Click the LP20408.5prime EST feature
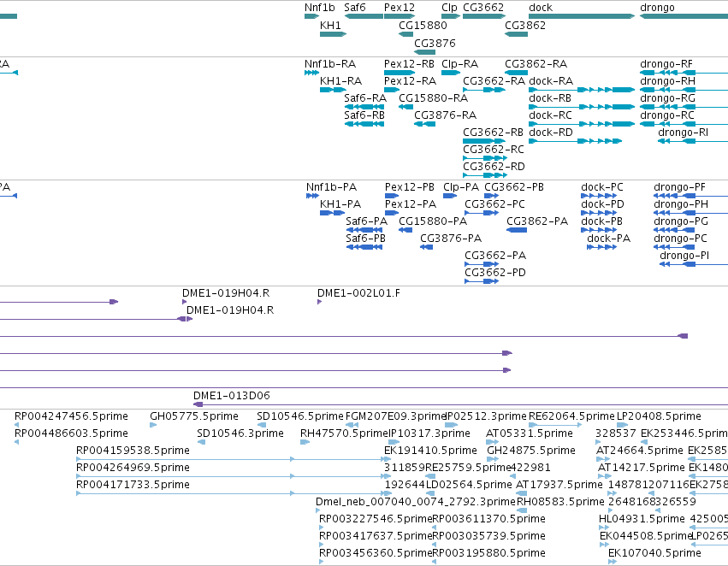The height and width of the screenshot is (566, 728). pos(622,426)
